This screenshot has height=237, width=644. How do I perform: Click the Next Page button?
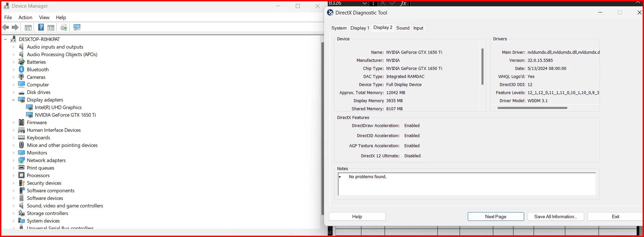[496, 216]
